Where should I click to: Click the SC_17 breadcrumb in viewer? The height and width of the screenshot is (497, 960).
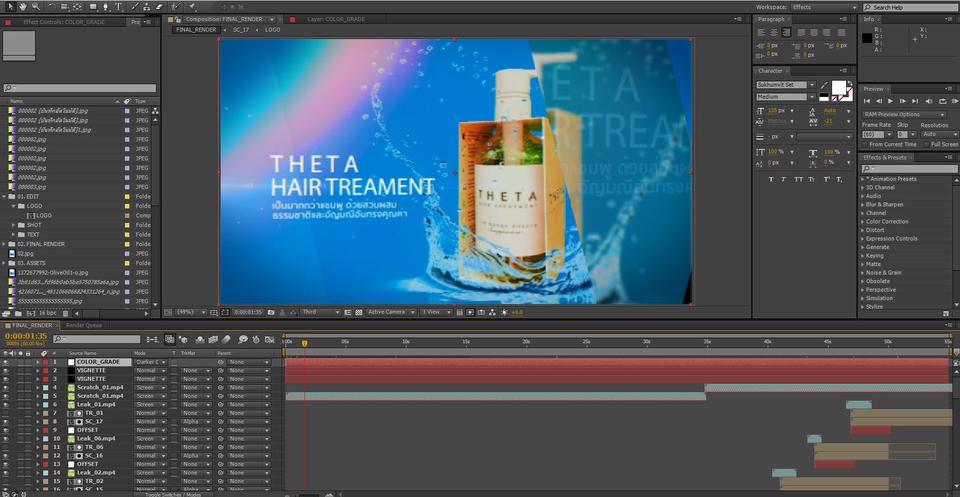pos(240,29)
